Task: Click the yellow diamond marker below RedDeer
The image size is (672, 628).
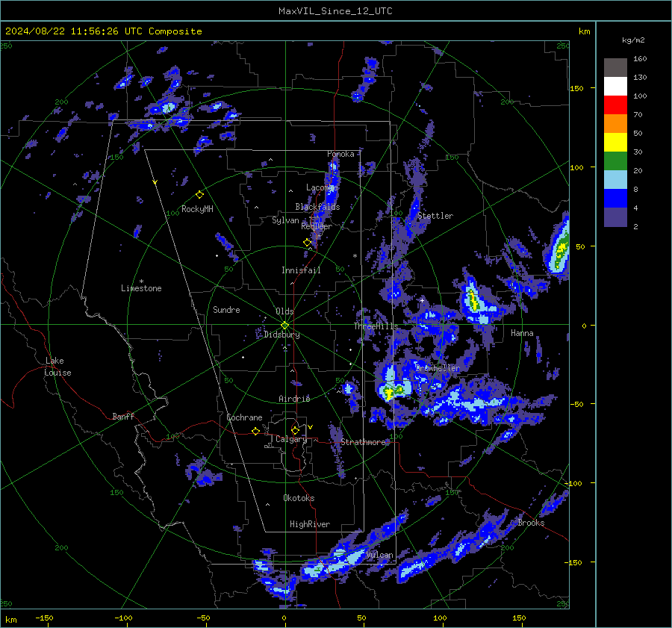Action: [x=307, y=243]
